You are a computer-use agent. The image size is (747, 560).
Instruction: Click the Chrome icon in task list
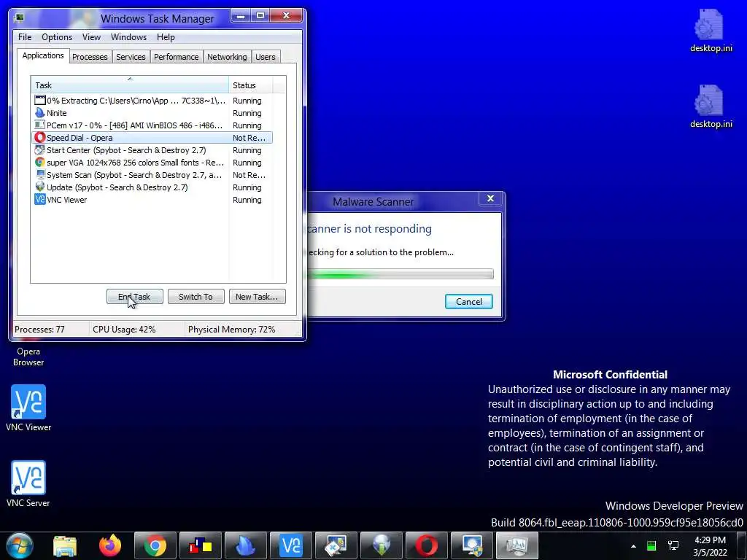pyautogui.click(x=40, y=163)
